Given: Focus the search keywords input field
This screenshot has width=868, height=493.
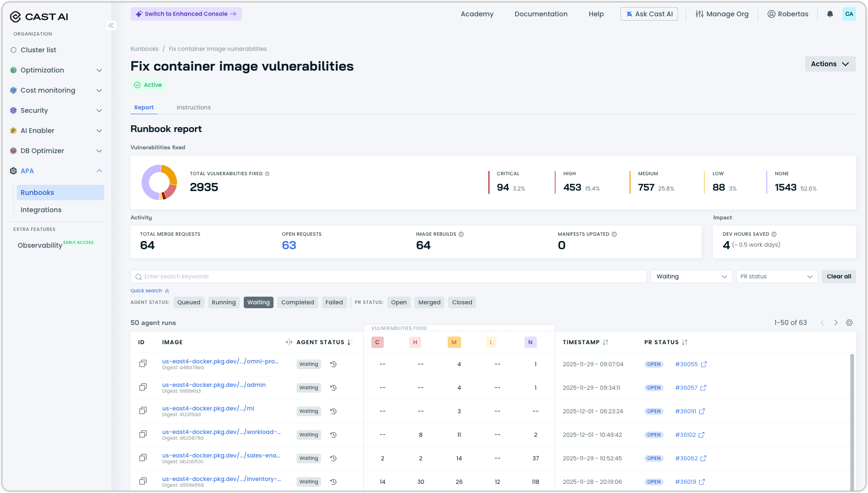Looking at the screenshot, I should coord(389,277).
